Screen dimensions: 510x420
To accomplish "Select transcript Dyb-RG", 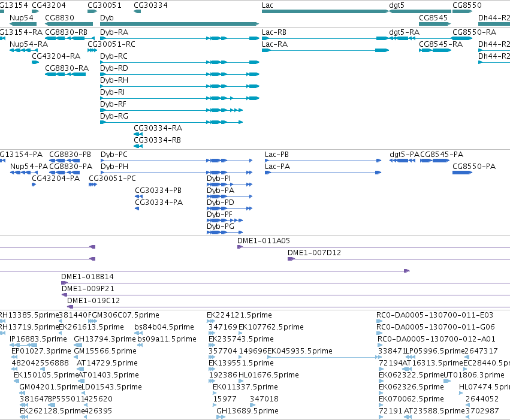I will coord(114,117).
